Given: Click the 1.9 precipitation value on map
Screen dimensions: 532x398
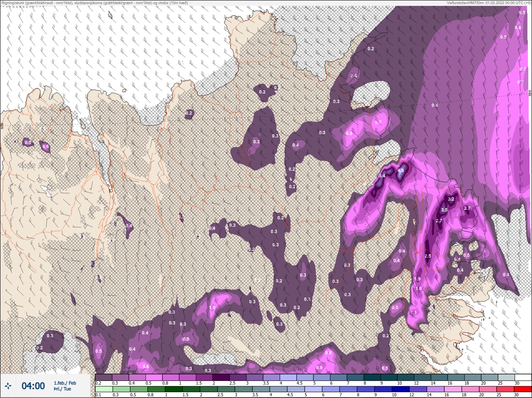Looking at the screenshot, I should (418, 279).
